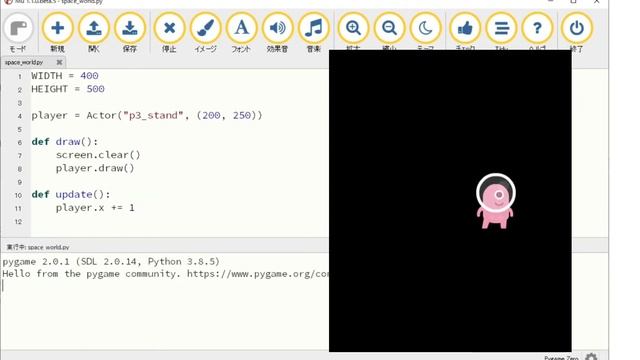Click the 'screen.clear()' line
This screenshot has width=640, height=360.
98,155
